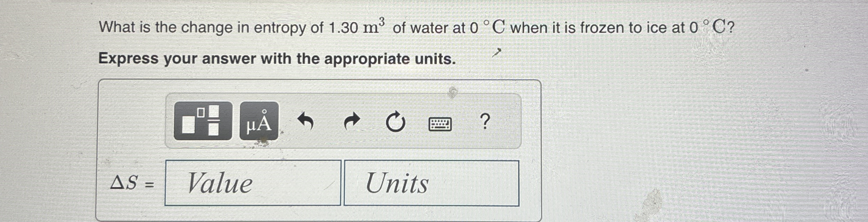Click inside the Value entry field
The image size is (868, 222).
[x=254, y=183]
